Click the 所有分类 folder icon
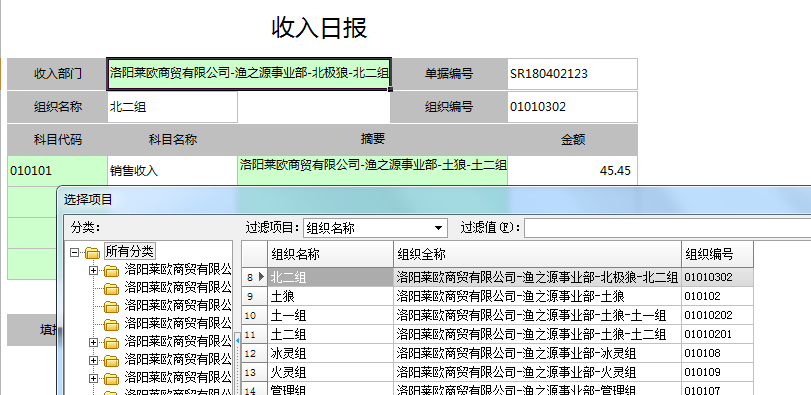The height and width of the screenshot is (395, 811). pos(92,253)
